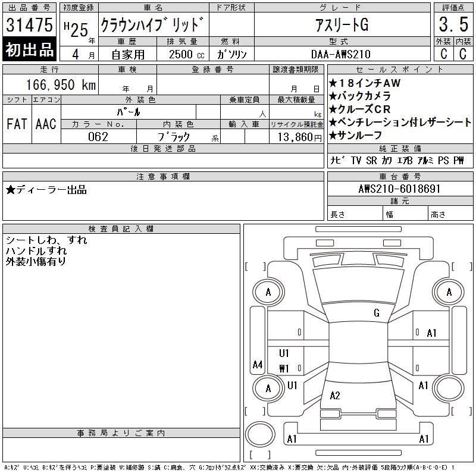Click the A2 mark on the trunk
Screen dimensions: 476x476
tap(335, 395)
